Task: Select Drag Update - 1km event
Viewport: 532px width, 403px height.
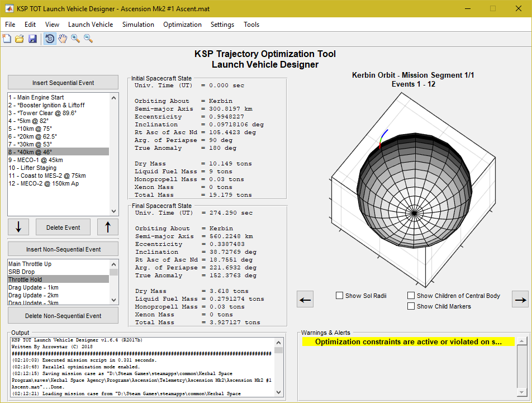Action: 58,287
